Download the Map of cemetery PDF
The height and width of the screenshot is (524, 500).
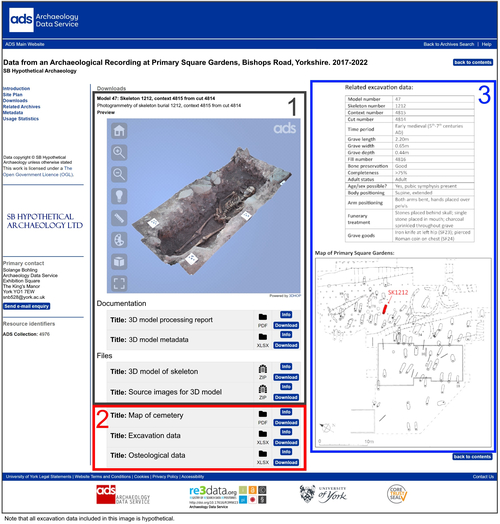click(x=286, y=423)
